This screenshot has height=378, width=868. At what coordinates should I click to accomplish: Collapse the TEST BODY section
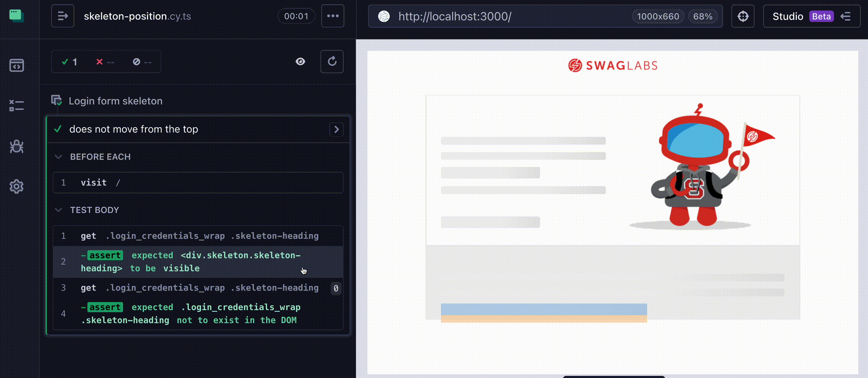coord(59,210)
